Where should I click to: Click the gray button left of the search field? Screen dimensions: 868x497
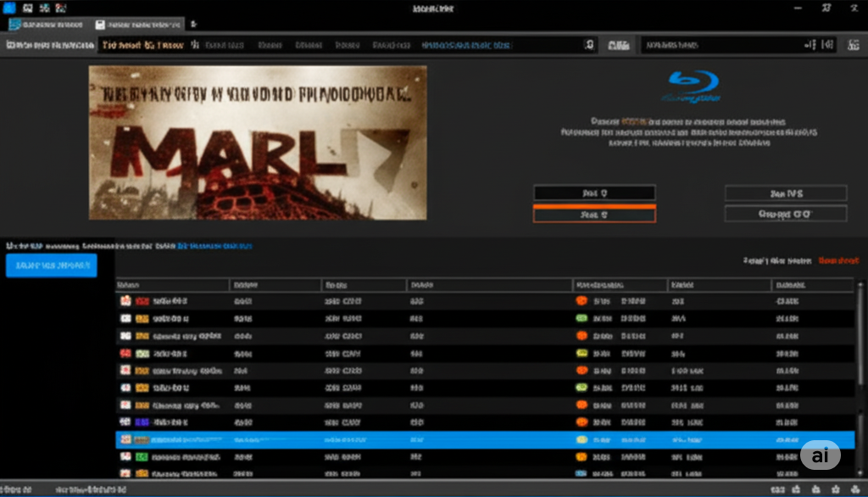(x=618, y=46)
